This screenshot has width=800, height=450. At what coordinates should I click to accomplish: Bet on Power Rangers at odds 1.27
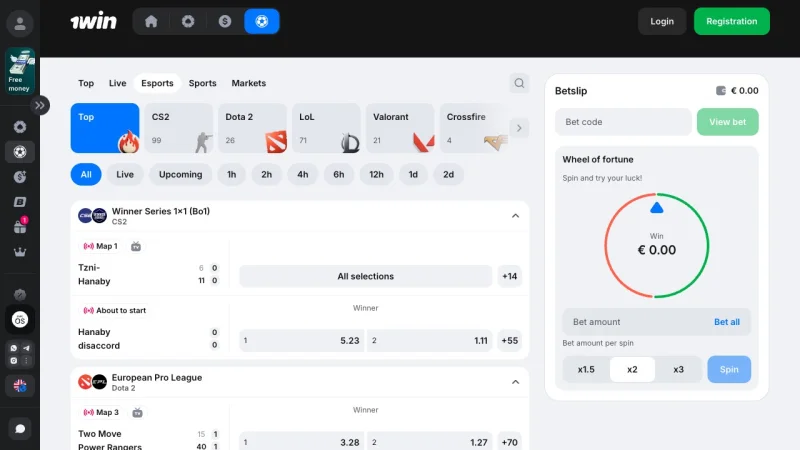point(430,442)
